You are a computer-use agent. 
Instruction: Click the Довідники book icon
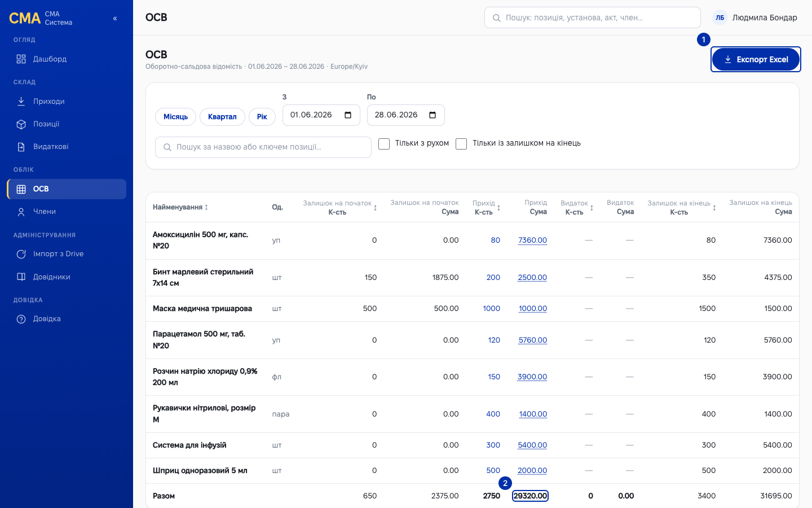pyautogui.click(x=21, y=277)
